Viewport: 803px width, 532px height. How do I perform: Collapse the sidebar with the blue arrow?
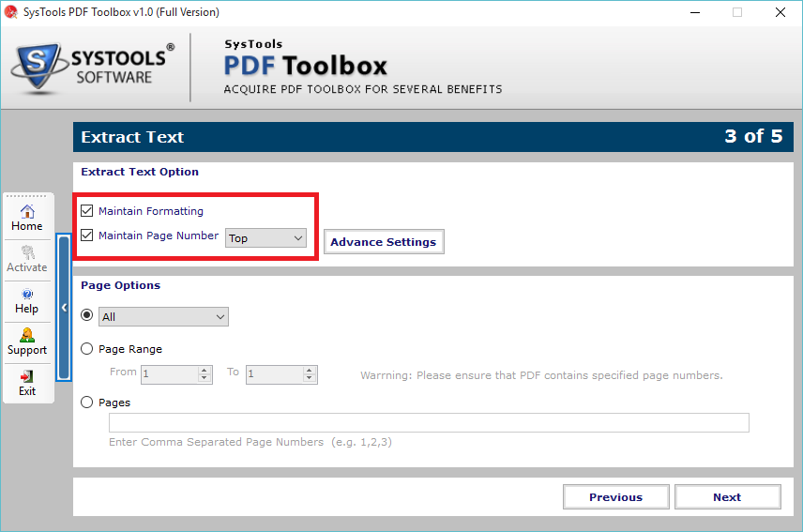click(64, 307)
